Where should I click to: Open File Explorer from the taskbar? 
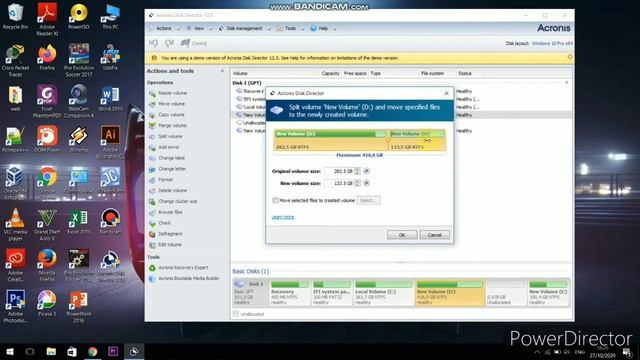click(x=51, y=351)
